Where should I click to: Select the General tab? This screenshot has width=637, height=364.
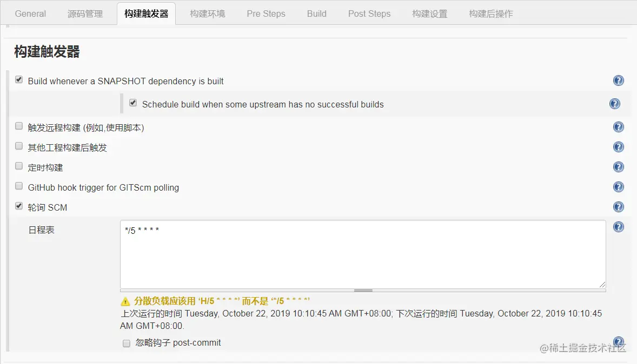pos(30,14)
